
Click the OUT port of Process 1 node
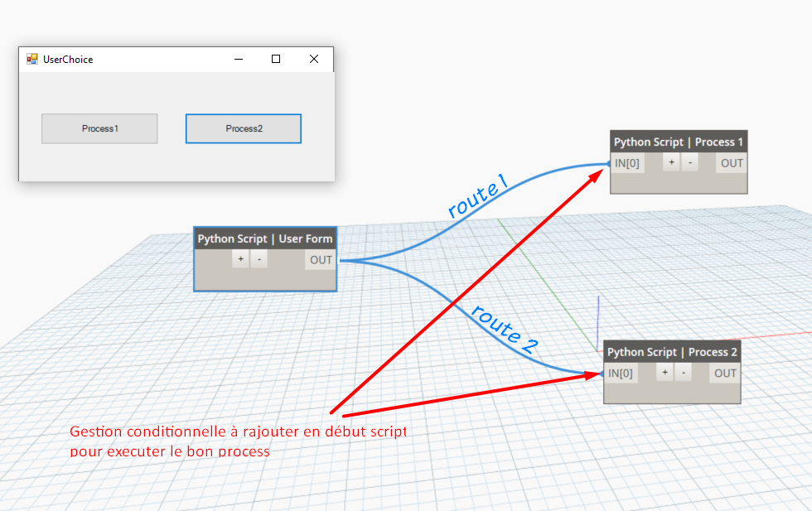(x=730, y=162)
